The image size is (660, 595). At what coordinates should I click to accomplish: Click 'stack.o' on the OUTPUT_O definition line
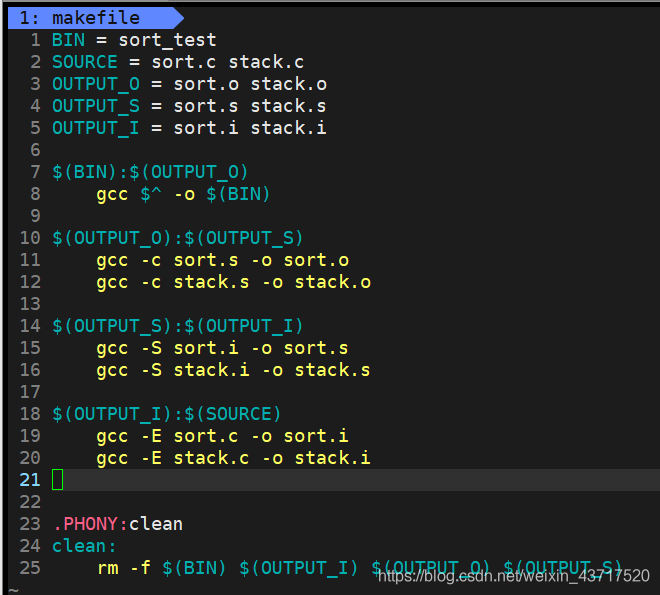(x=289, y=84)
